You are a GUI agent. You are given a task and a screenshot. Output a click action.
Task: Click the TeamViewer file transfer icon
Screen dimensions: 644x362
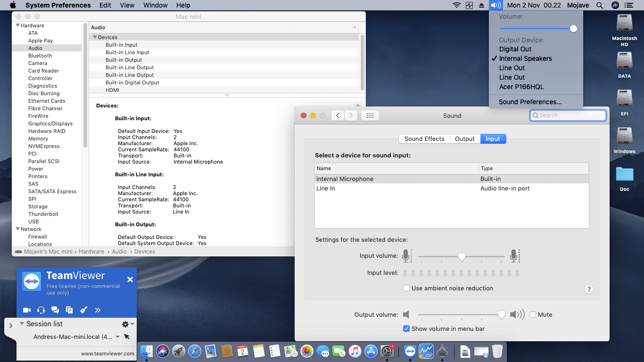point(69,310)
